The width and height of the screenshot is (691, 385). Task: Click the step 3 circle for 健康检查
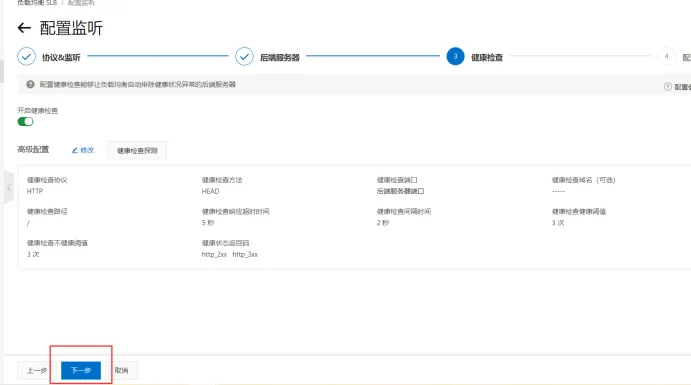click(455, 56)
